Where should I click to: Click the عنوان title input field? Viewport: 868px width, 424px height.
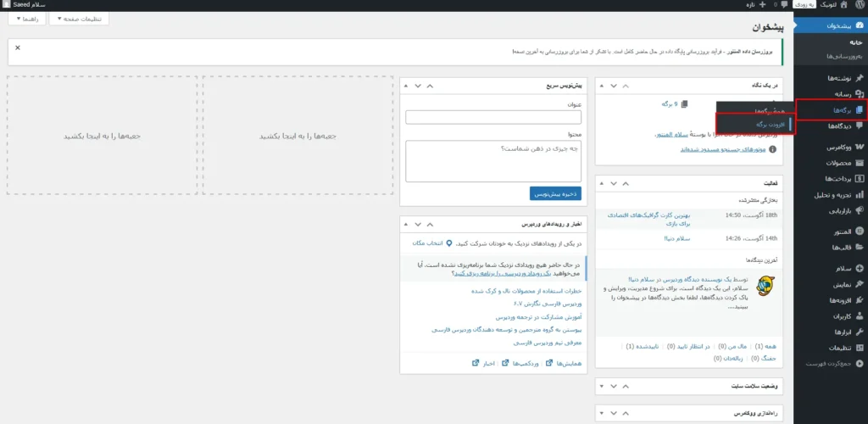[493, 117]
